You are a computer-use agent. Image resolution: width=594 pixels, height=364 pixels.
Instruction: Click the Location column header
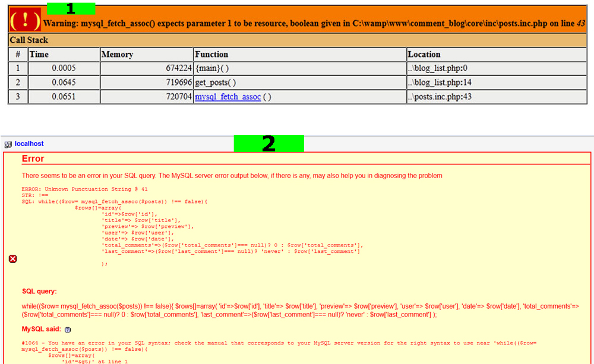pyautogui.click(x=424, y=54)
